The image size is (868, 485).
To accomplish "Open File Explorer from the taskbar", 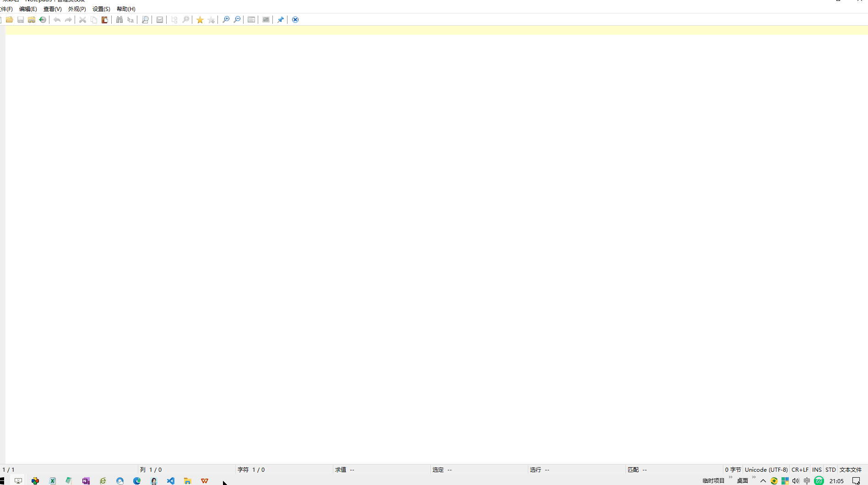I will (x=187, y=481).
